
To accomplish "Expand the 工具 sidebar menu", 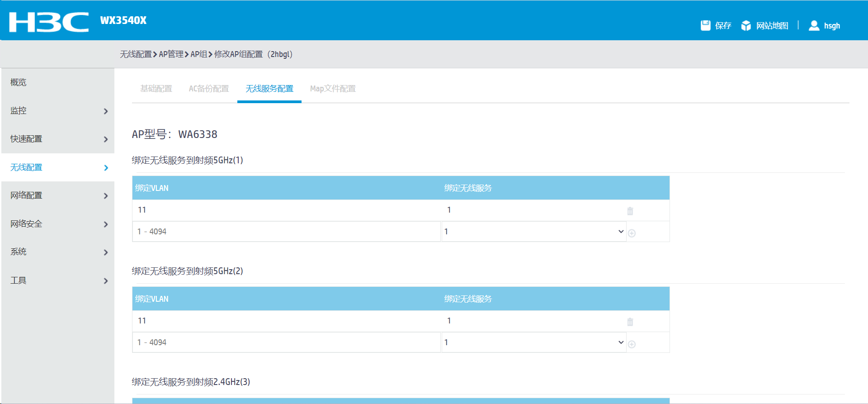I will pos(58,280).
